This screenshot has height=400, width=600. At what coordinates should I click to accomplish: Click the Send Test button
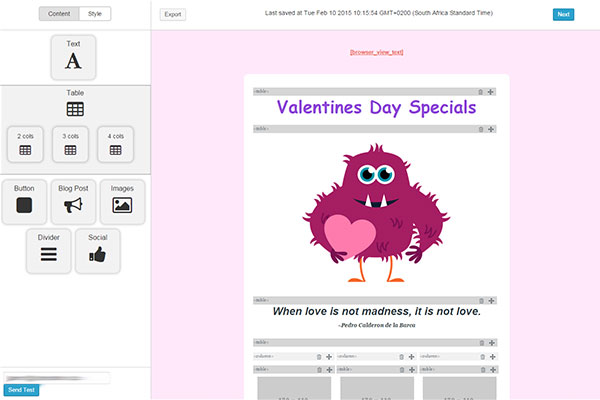[21, 390]
